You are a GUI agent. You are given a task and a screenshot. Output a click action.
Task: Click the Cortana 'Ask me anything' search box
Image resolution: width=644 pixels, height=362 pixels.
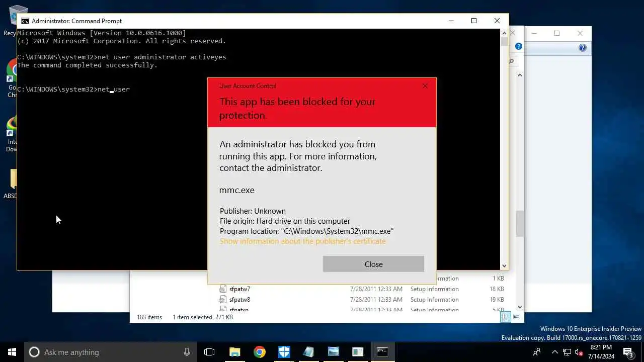[x=110, y=352]
